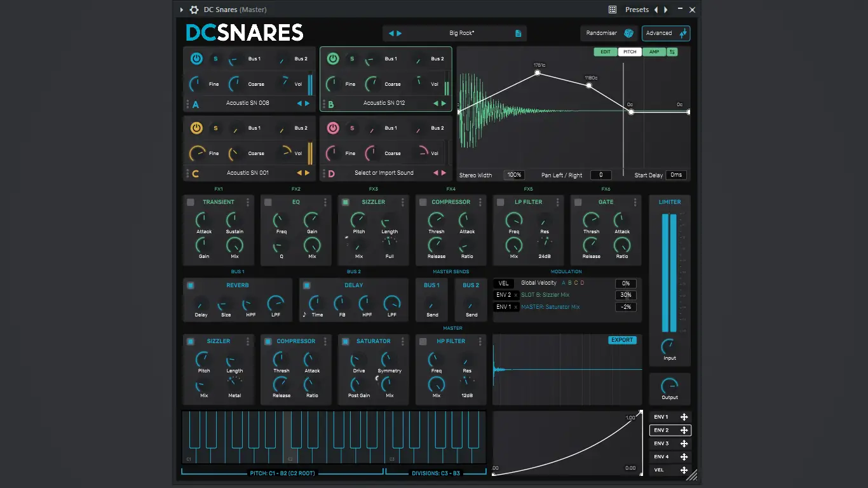868x488 pixels.
Task: Switch to the EDIT view tab
Action: (606, 52)
